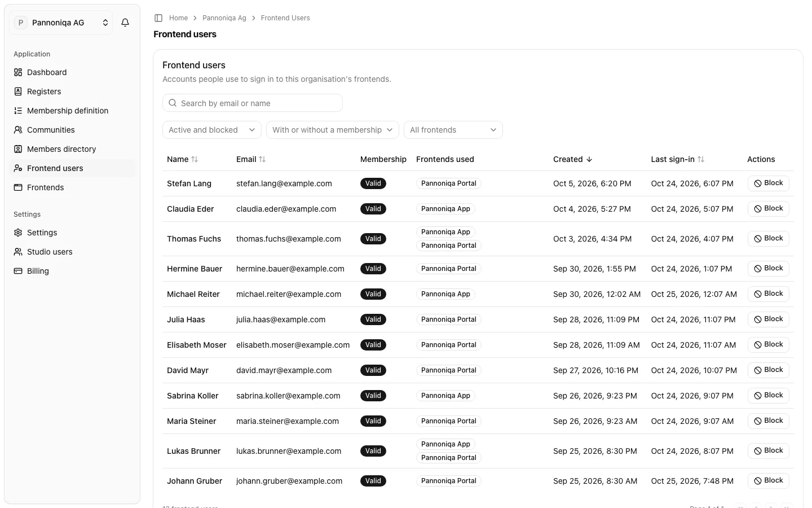Block user Claudia Eder
812x508 pixels.
[x=769, y=208]
